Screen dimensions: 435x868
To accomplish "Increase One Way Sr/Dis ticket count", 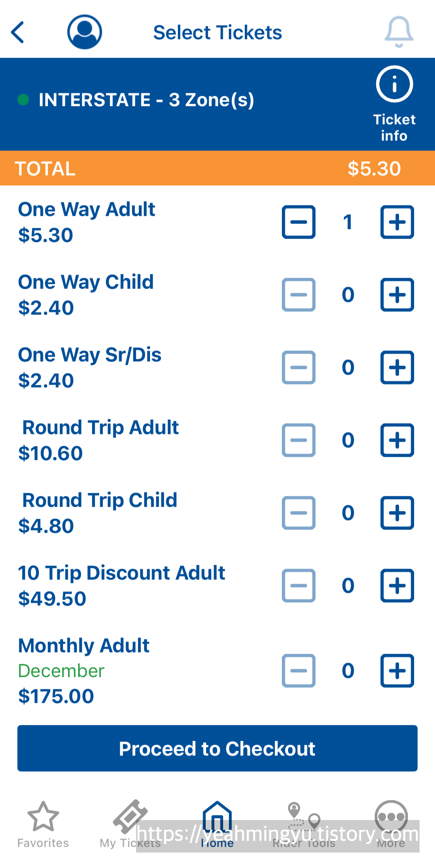I will pos(397,367).
